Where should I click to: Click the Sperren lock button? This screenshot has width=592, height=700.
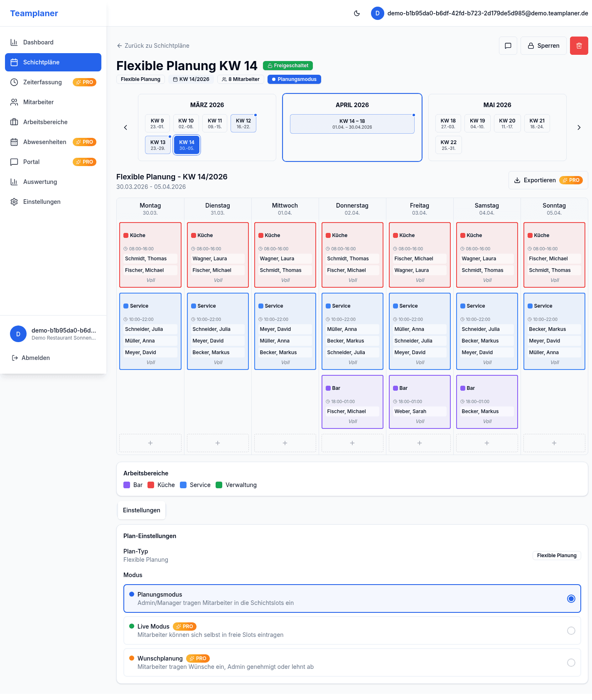pos(543,46)
